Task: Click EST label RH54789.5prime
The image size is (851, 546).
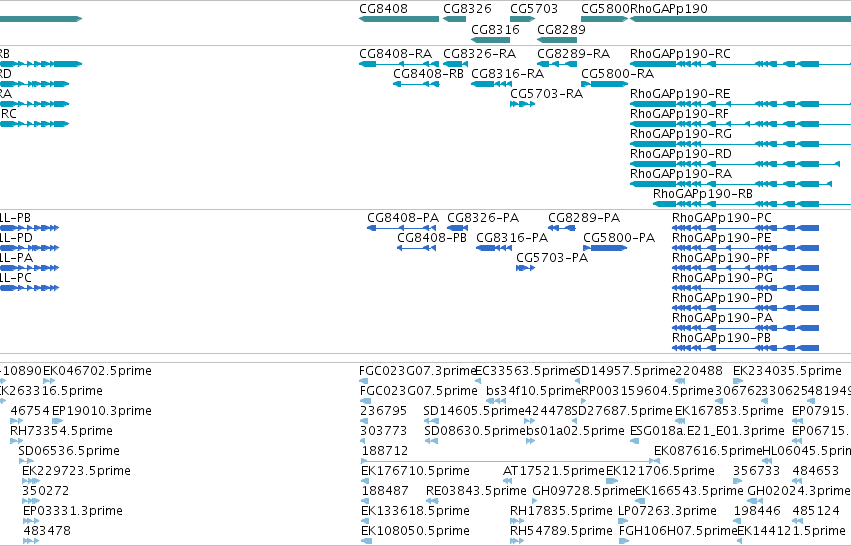Action: [x=561, y=532]
